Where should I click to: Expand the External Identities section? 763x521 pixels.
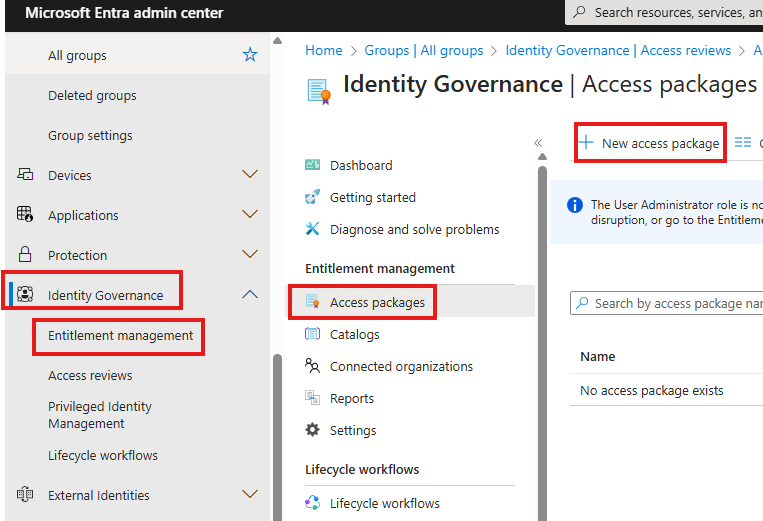250,495
